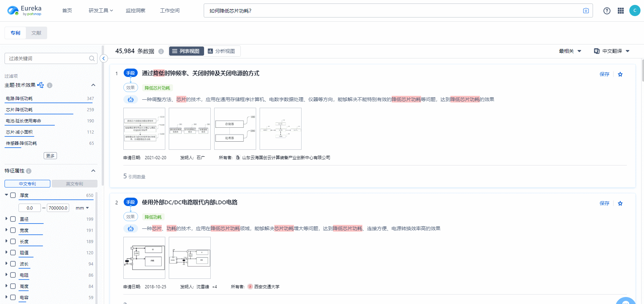Enable the 直径 attribute checkbox
Viewport: 644px width, 304px height.
coord(13,219)
